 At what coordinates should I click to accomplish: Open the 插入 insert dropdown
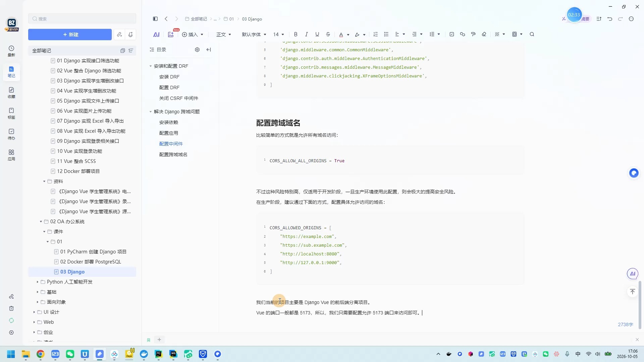(193, 35)
